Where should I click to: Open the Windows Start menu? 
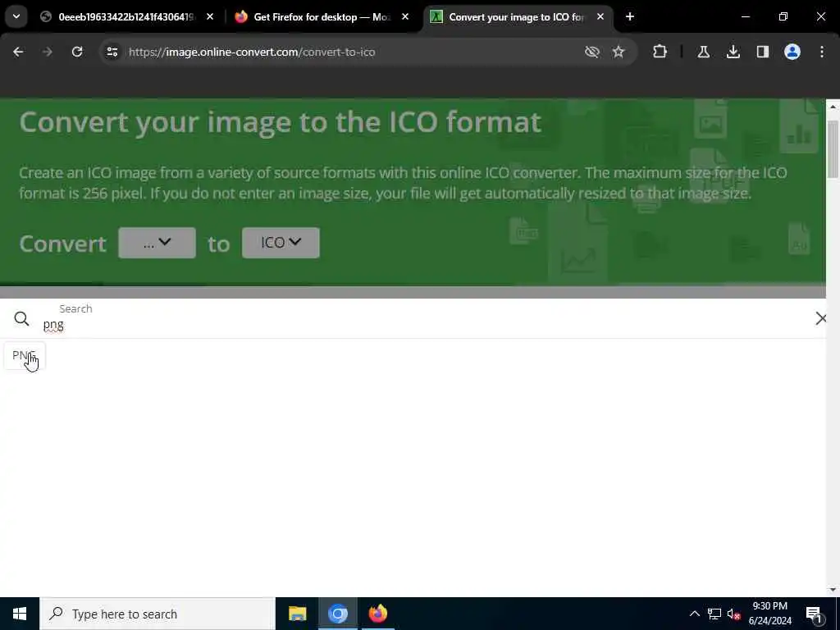point(20,614)
